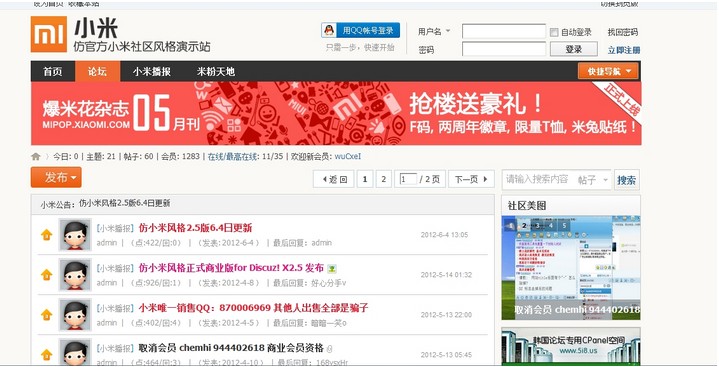Click the 下一页 button
The width and height of the screenshot is (719, 367).
click(471, 179)
